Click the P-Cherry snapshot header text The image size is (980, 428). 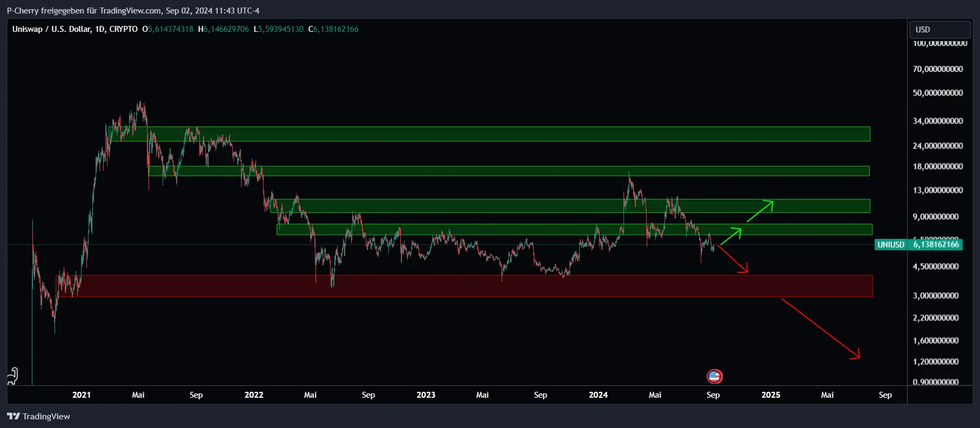(x=133, y=10)
